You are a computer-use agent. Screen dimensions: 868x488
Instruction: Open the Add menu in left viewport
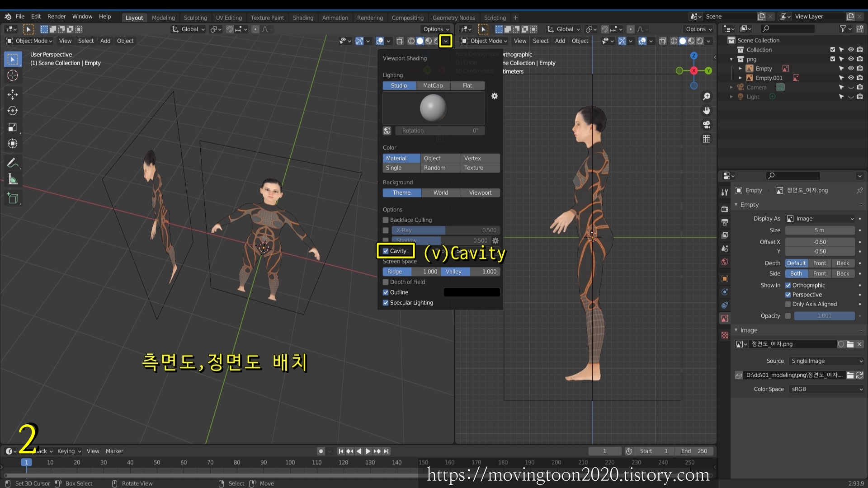point(105,41)
